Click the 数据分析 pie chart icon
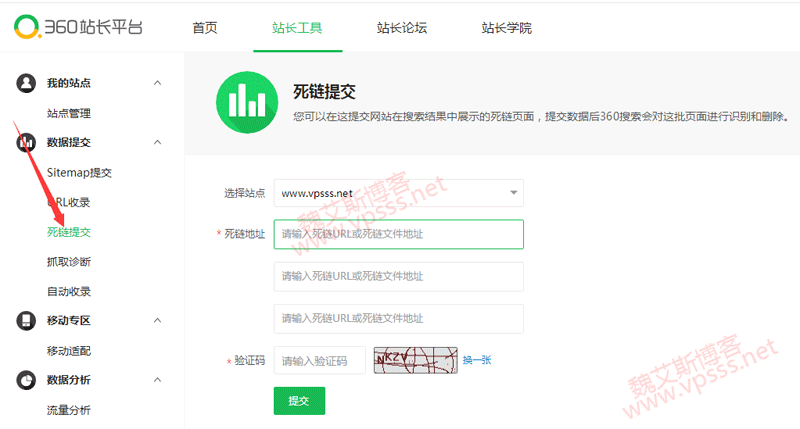The width and height of the screenshot is (800, 429). click(26, 380)
